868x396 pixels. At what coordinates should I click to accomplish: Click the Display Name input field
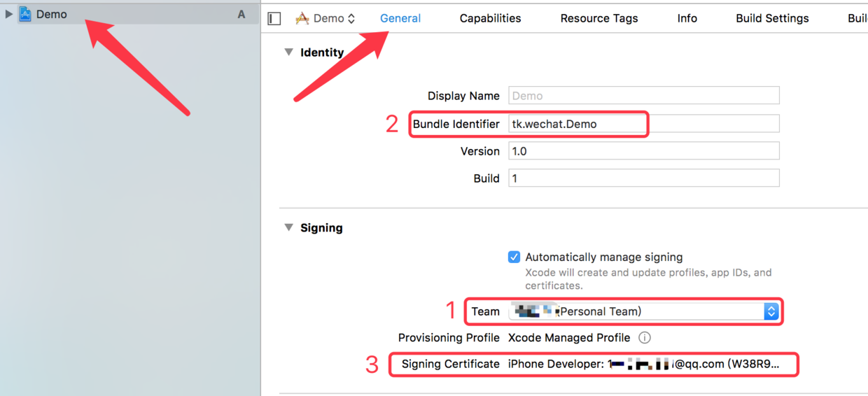click(644, 95)
